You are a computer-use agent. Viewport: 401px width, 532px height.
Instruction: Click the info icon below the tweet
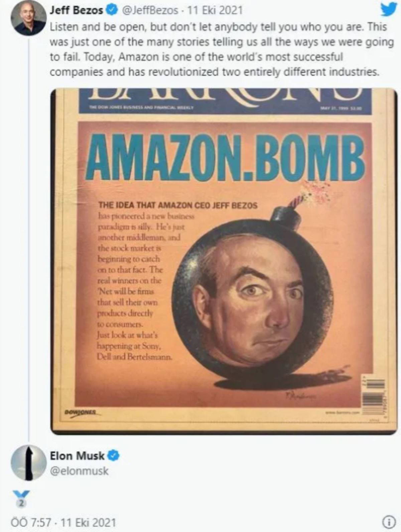(x=388, y=522)
